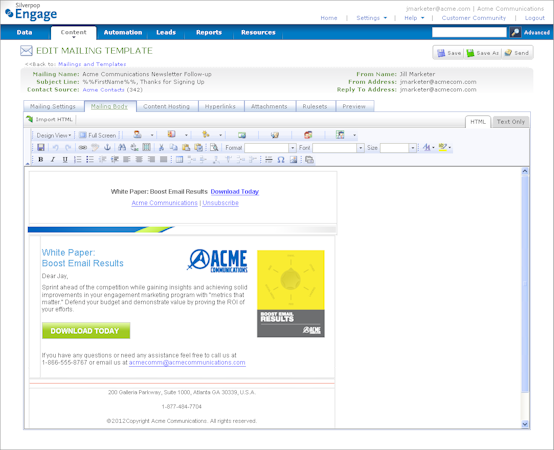
Task: Click the green Download Today button image
Action: pos(86,331)
